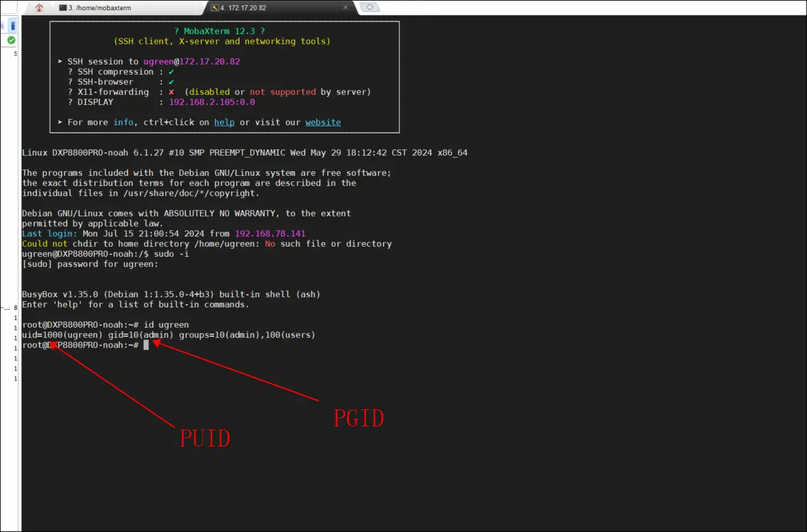Viewport: 807px width, 532px height.
Task: Click the DISPLAY address 192.168.2.105:0.0
Action: click(211, 102)
